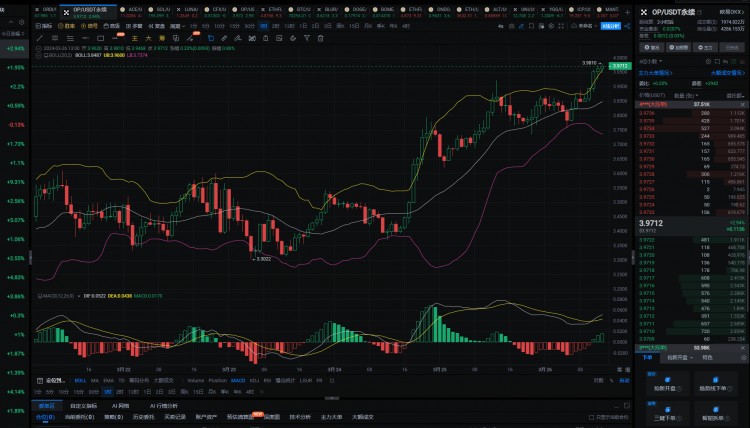The width and height of the screenshot is (750, 428).
Task: Add a new symbol tab with plus icon
Action: (x=627, y=12)
